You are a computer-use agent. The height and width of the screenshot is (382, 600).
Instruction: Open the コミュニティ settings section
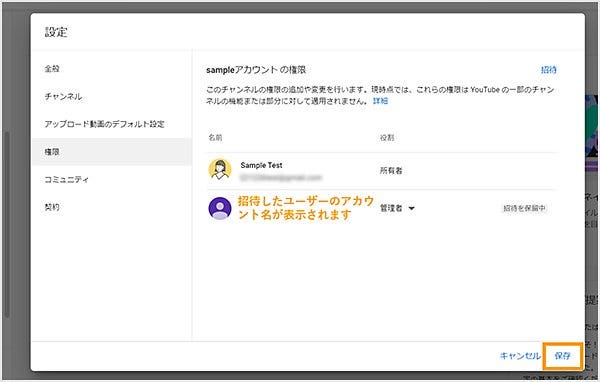tap(67, 180)
